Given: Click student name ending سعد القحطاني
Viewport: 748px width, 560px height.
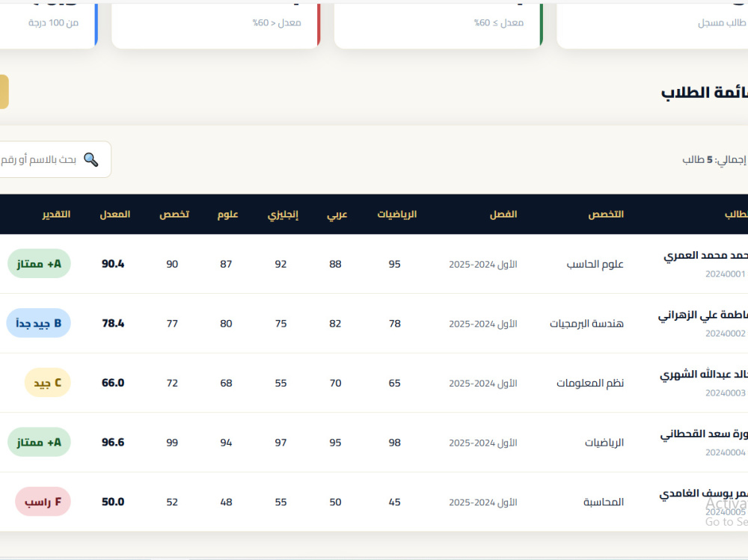Looking at the screenshot, I should click(x=704, y=434).
